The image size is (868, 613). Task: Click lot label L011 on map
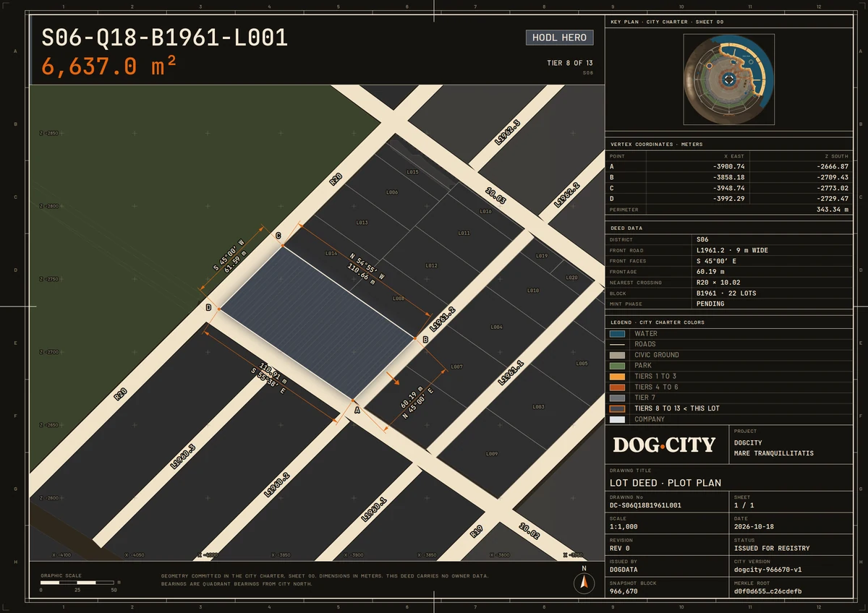coord(464,233)
